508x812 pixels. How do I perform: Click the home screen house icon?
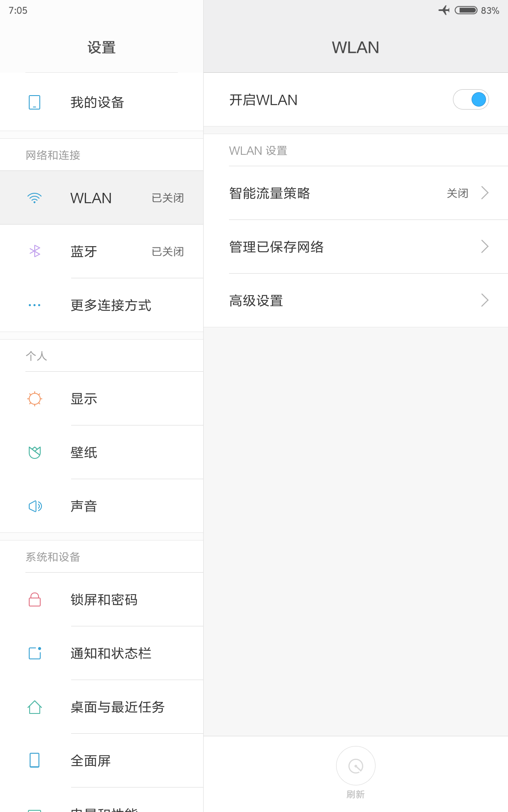(x=35, y=707)
